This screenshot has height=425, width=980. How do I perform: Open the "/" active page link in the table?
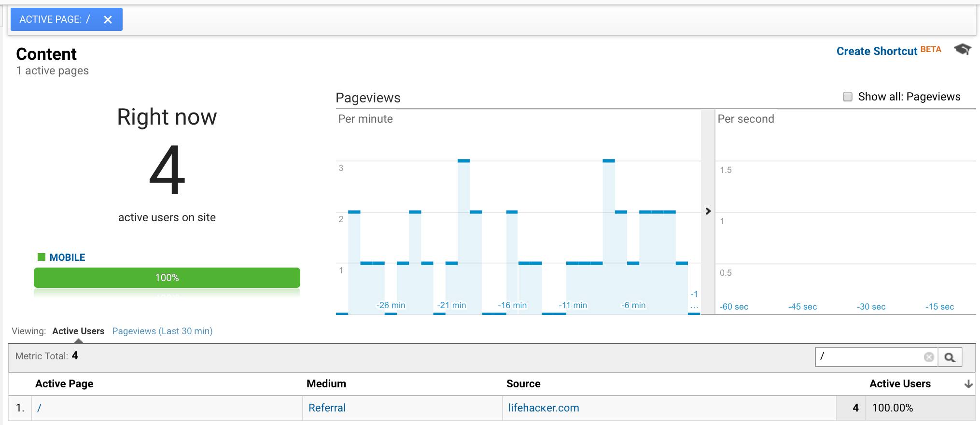pyautogui.click(x=39, y=408)
